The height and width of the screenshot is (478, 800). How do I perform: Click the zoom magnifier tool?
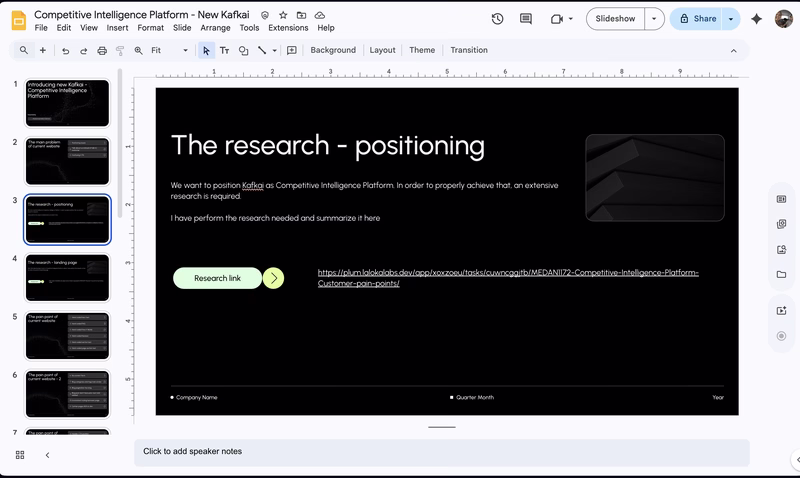(x=138, y=51)
